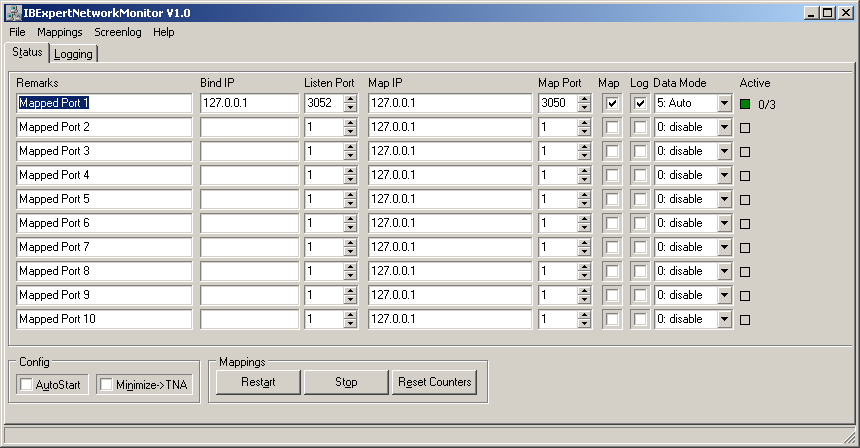Click the Map Port 3050 field
Image resolution: width=860 pixels, height=448 pixels.
click(558, 103)
